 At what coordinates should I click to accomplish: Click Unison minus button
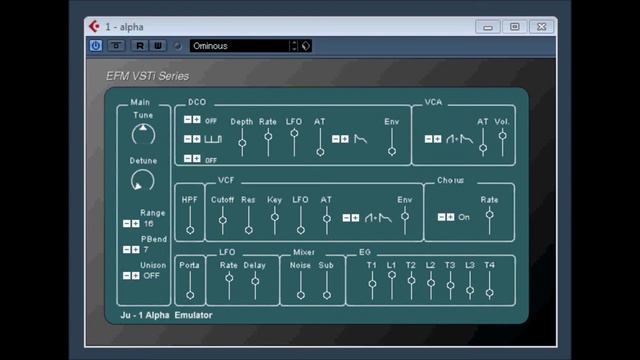pyautogui.click(x=127, y=276)
